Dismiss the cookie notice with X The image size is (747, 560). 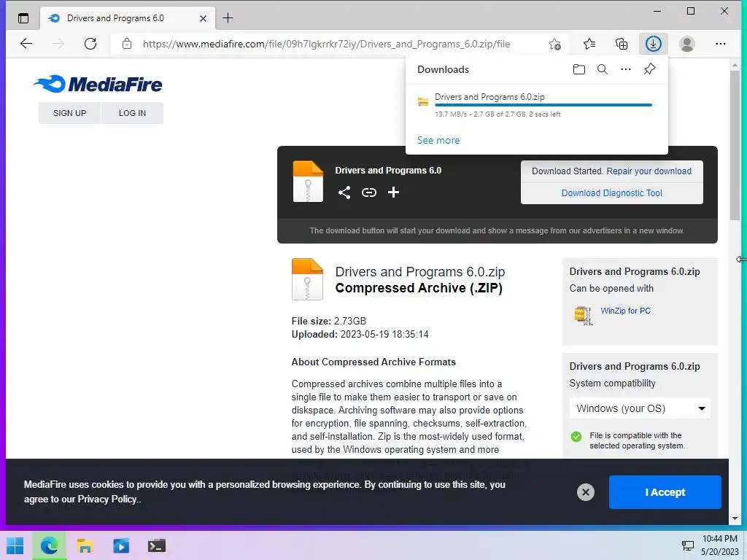coord(586,492)
